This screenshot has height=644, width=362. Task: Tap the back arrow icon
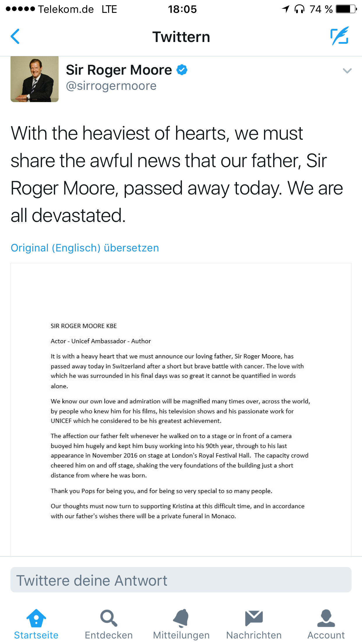pos(15,36)
